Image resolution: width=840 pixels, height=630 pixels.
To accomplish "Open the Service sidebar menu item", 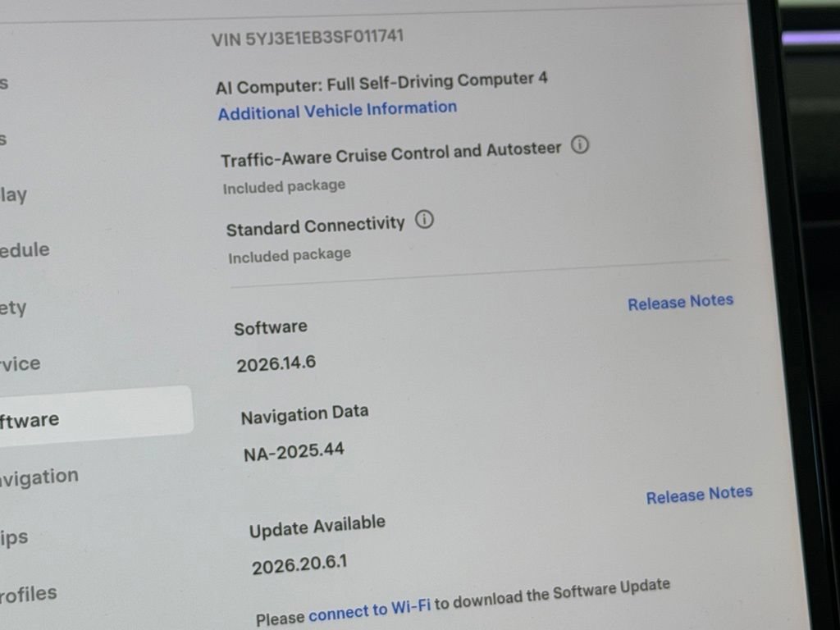I will pos(21,364).
